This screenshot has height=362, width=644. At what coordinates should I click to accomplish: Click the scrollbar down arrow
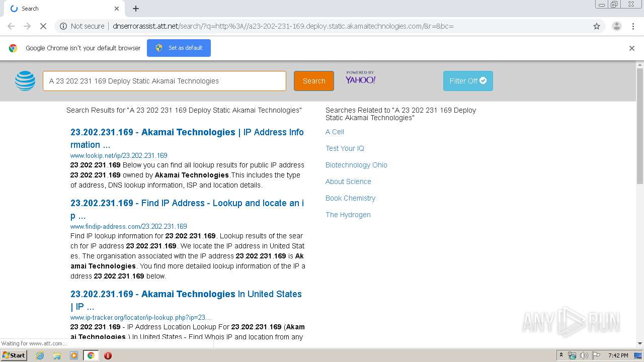pos(640,343)
